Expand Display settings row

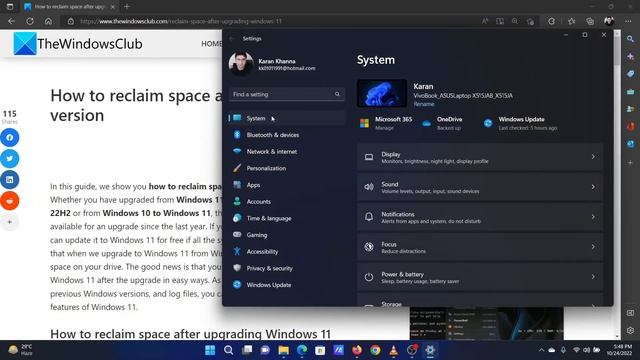(480, 157)
